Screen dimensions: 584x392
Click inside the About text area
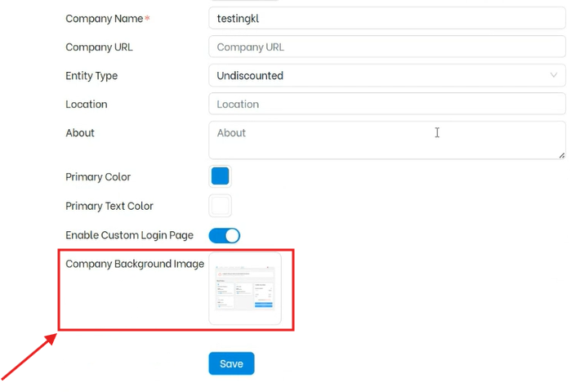click(386, 140)
